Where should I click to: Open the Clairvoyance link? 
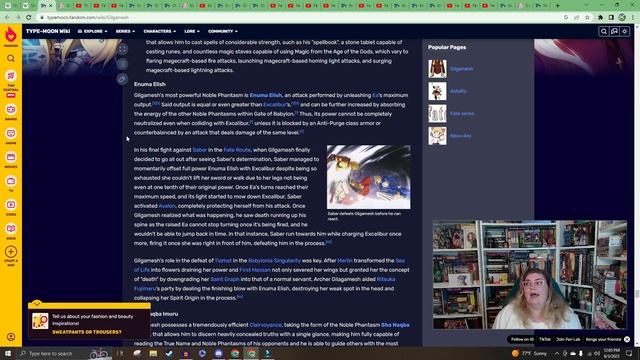coord(266,325)
